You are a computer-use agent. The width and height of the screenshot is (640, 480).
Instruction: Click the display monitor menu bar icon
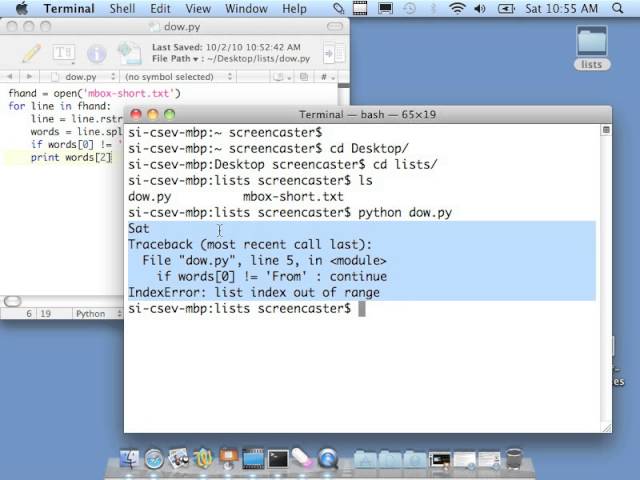[385, 8]
